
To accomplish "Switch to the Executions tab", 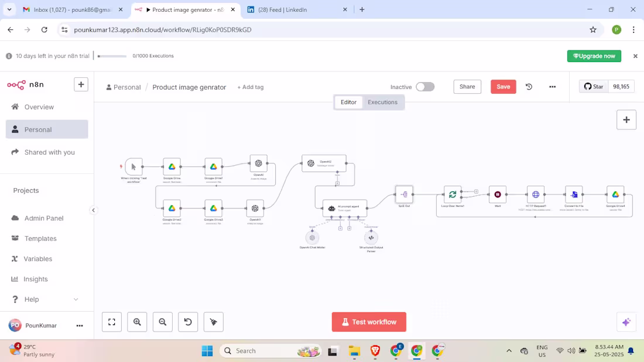I will pyautogui.click(x=382, y=102).
